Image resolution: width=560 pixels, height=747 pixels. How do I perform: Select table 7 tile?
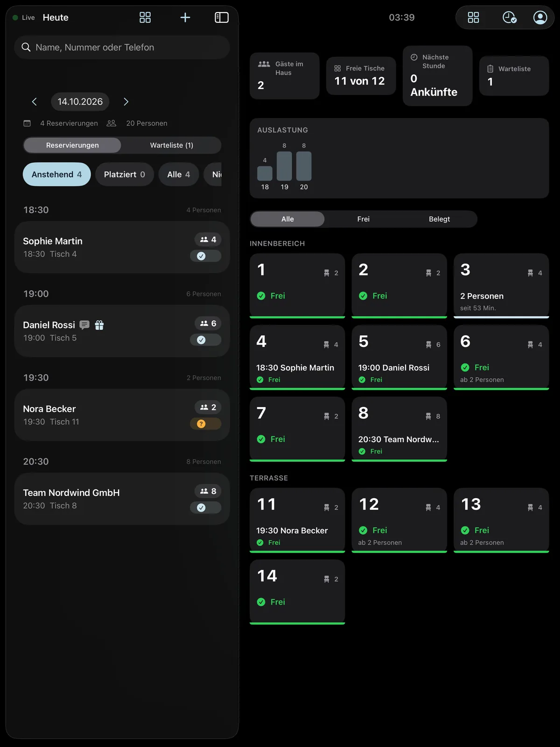tap(297, 429)
